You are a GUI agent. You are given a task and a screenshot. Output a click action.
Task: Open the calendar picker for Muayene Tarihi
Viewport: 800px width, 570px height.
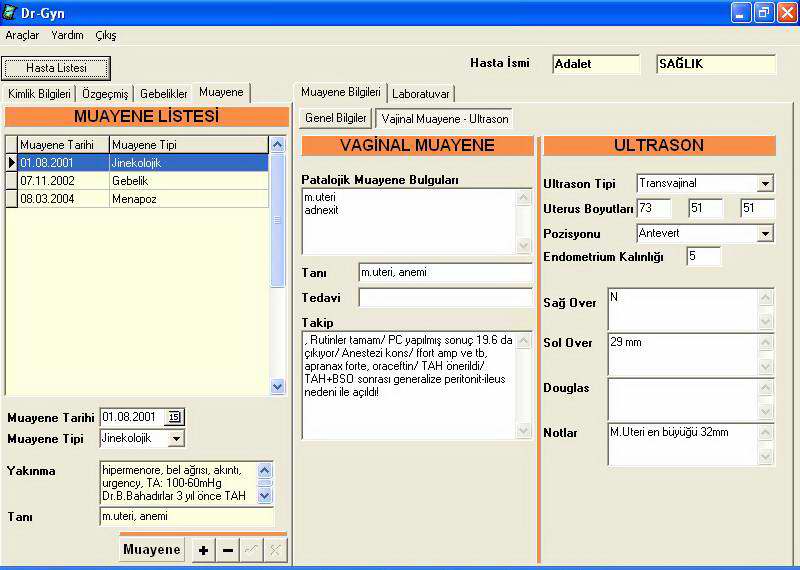click(x=174, y=417)
